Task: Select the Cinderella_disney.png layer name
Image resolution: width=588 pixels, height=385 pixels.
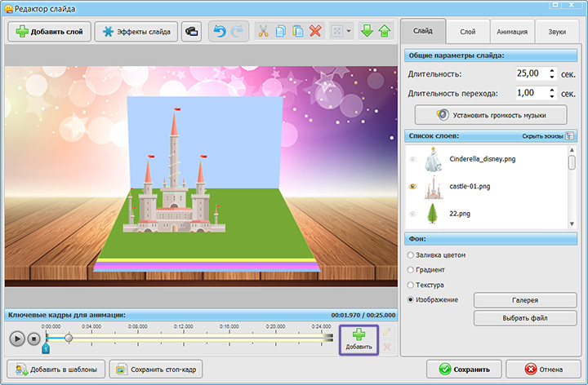Action: 483,159
